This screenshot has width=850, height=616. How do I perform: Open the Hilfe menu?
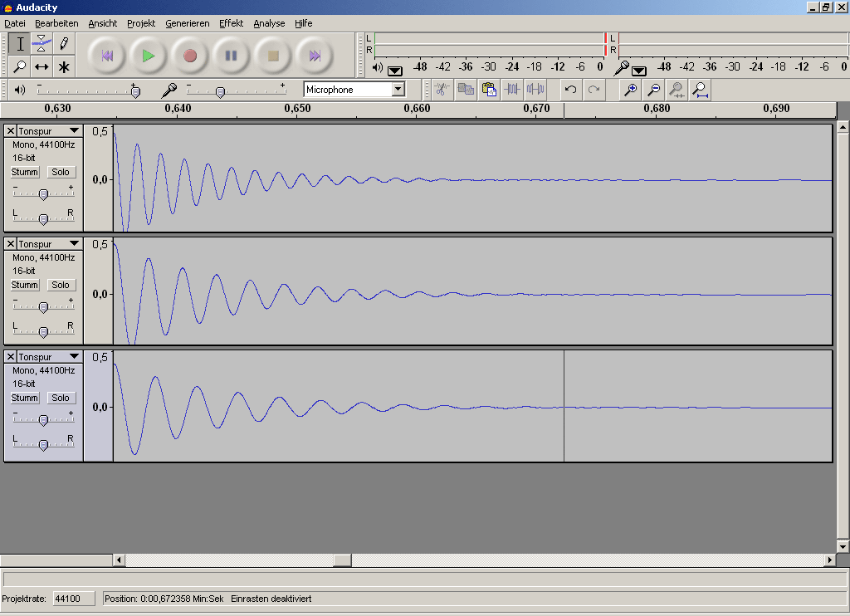[x=303, y=23]
